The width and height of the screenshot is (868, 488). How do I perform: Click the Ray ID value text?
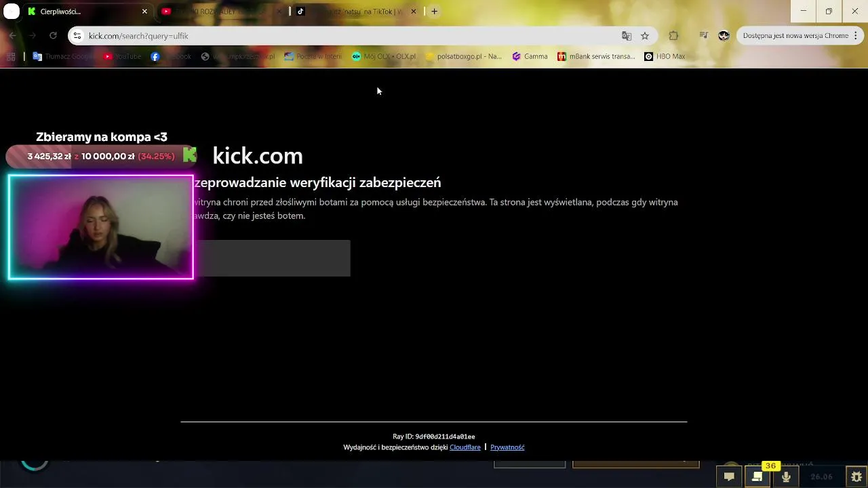coord(445,437)
